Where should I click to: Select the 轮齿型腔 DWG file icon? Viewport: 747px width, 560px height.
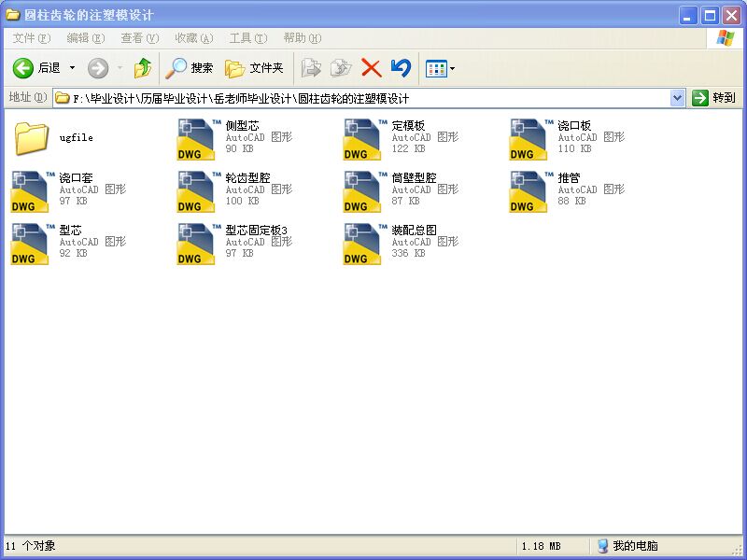(196, 191)
